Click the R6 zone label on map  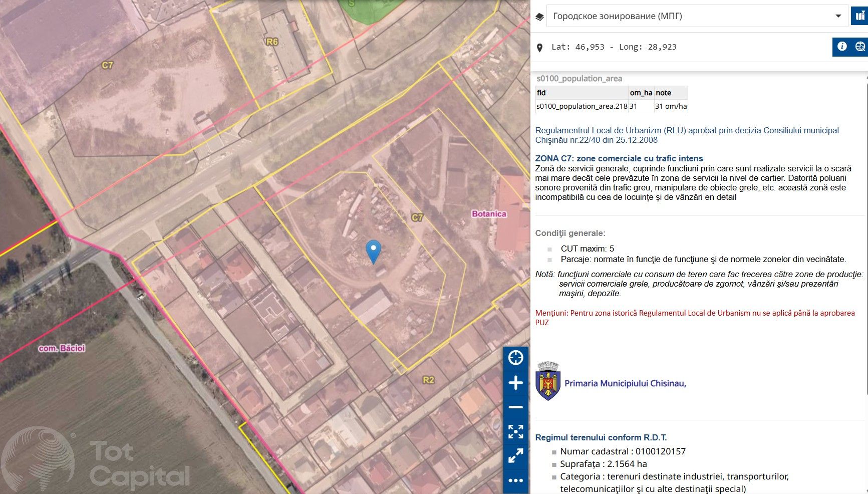coord(272,42)
